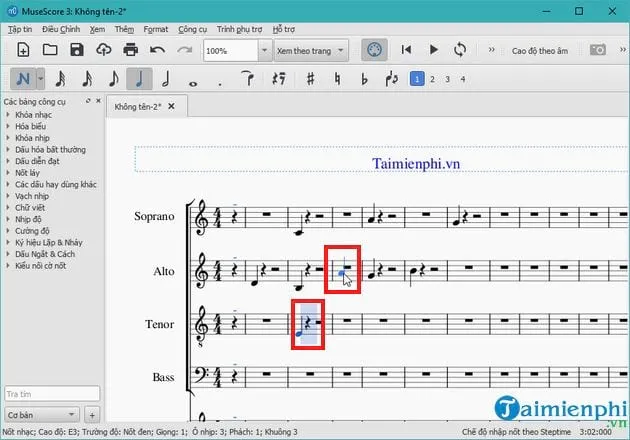The height and width of the screenshot is (440, 630).
Task: Open the 'Công cụ' menu
Action: click(x=193, y=30)
